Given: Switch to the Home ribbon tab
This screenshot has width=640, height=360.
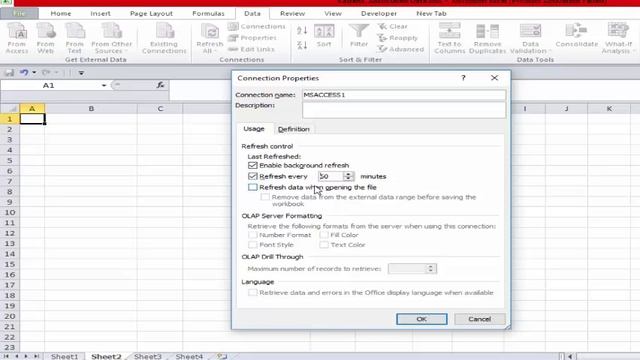Looking at the screenshot, I should tap(61, 13).
